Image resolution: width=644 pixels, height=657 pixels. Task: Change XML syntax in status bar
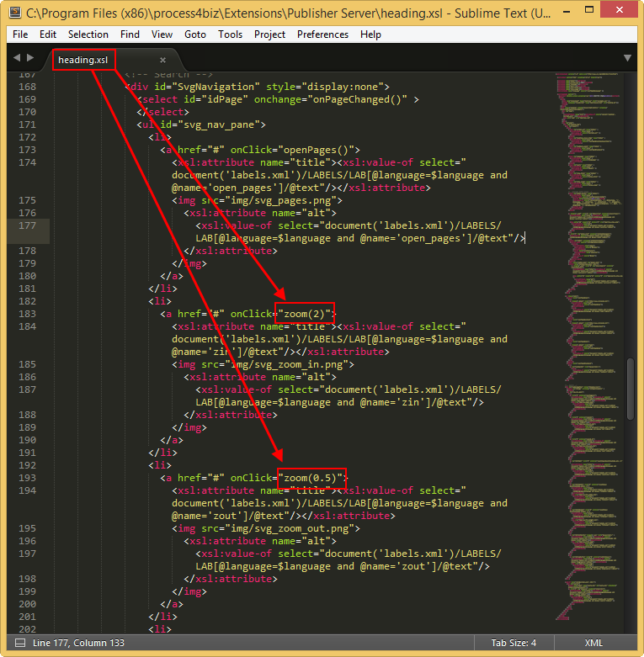(x=593, y=643)
